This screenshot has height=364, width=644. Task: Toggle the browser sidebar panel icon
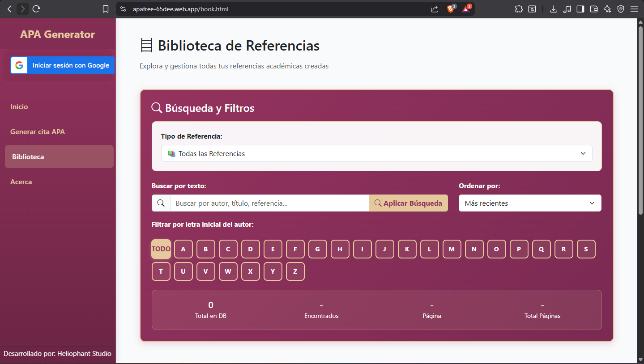click(580, 9)
